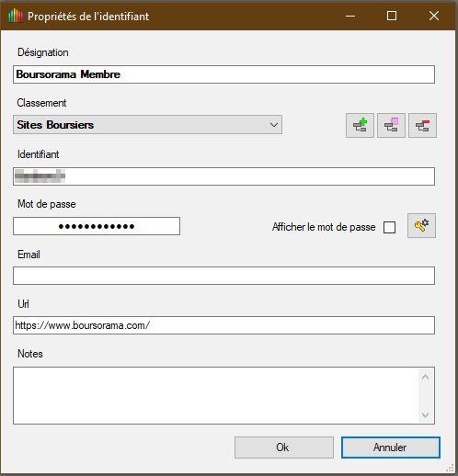
Task: Click the Notes scrollbar up arrow
Action: [425, 377]
